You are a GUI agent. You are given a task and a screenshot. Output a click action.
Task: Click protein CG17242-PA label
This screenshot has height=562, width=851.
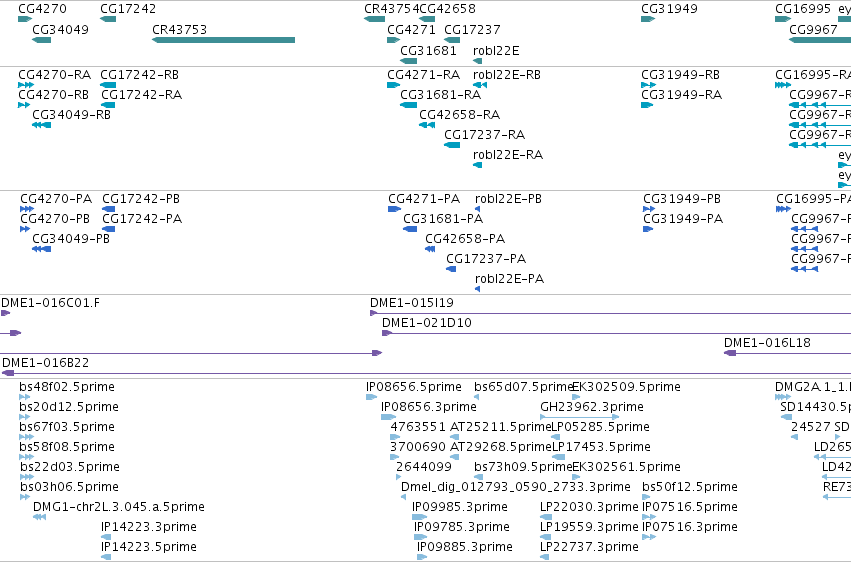click(142, 219)
